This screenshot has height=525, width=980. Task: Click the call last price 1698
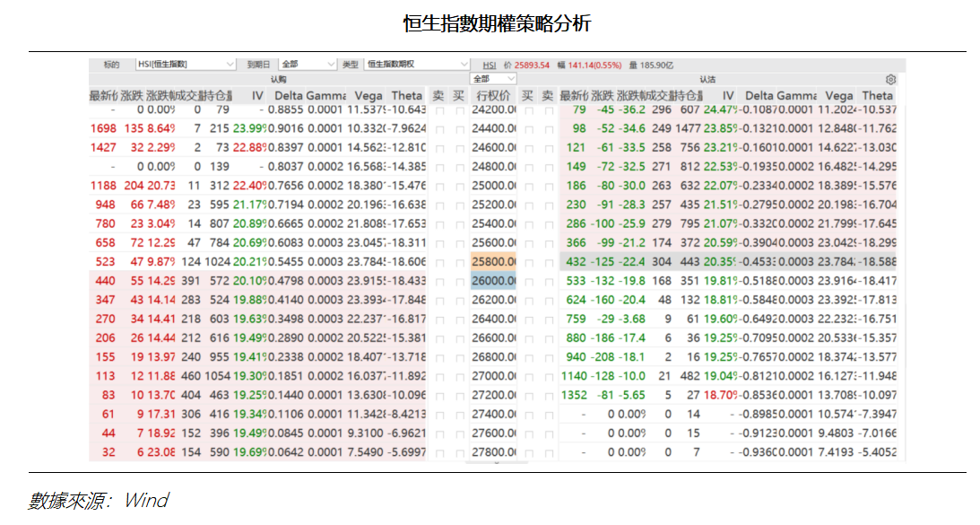(103, 128)
